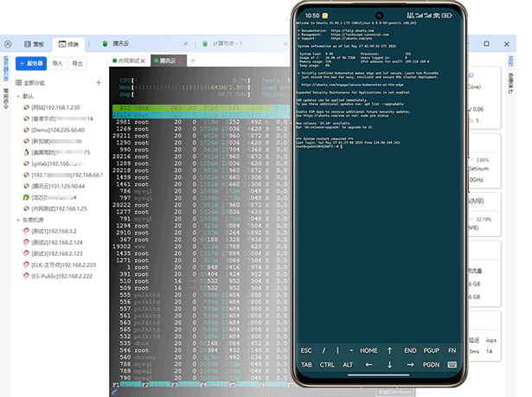Open the first vertical tab on left sidebar

[6, 68]
